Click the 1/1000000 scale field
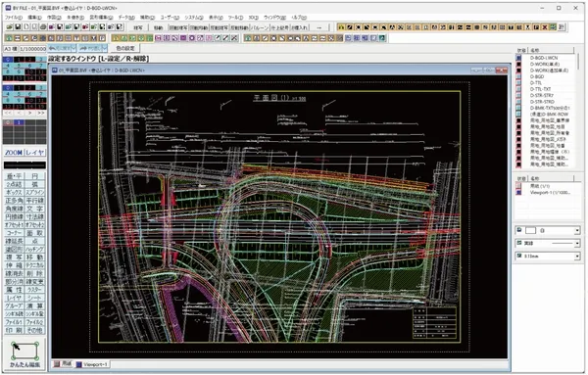This screenshot has width=588, height=375. point(32,49)
